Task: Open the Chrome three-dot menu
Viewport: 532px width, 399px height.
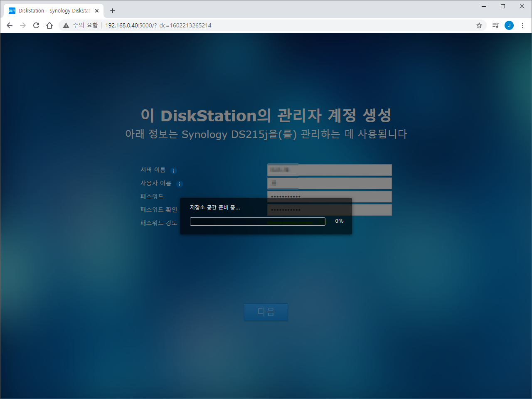Action: [x=522, y=25]
